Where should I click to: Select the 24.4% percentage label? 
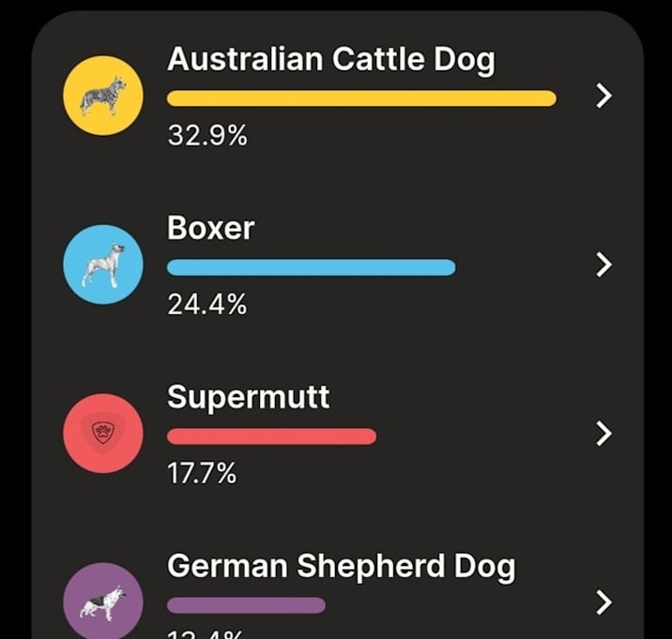coord(207,304)
